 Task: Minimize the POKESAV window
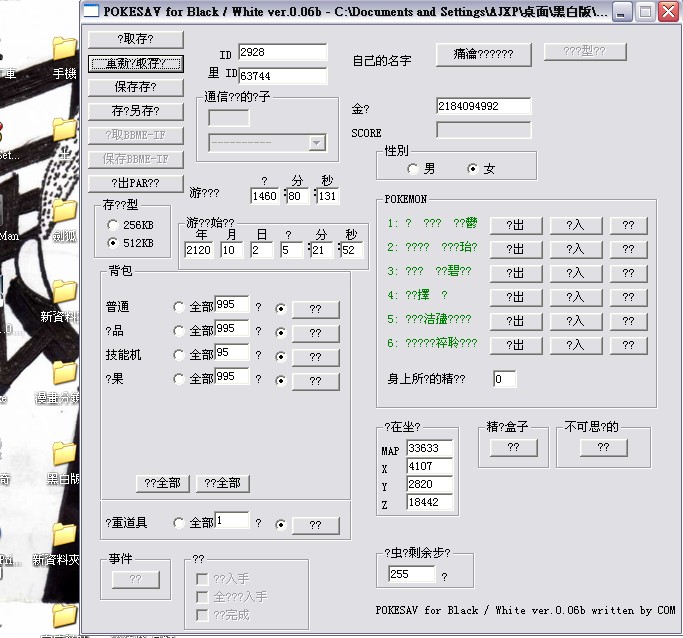coord(622,12)
